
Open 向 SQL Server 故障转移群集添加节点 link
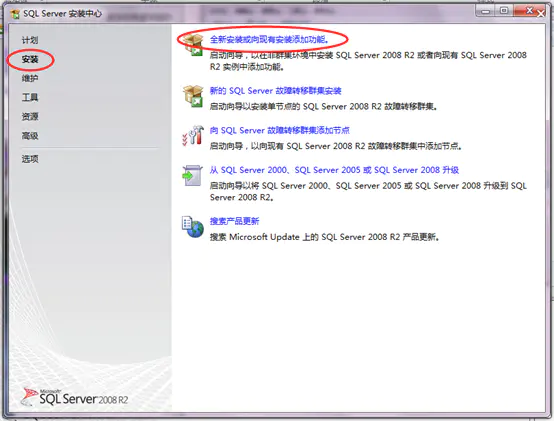click(x=280, y=130)
